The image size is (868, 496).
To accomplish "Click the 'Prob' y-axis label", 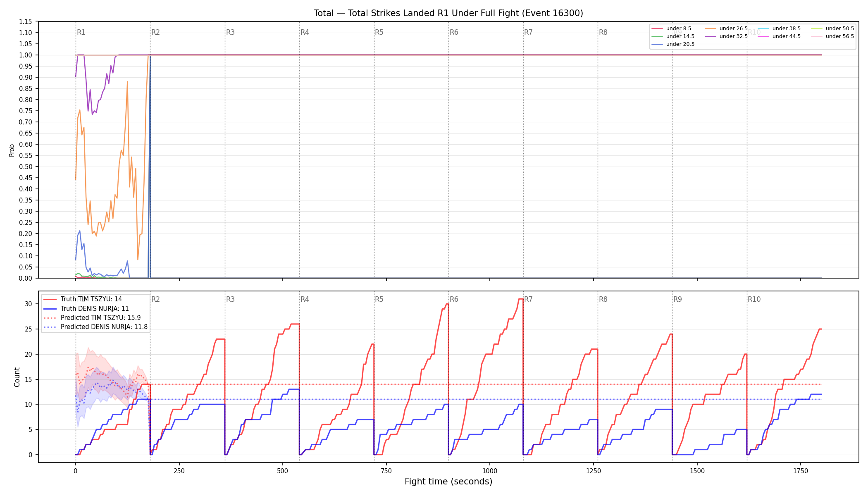I will pyautogui.click(x=12, y=150).
